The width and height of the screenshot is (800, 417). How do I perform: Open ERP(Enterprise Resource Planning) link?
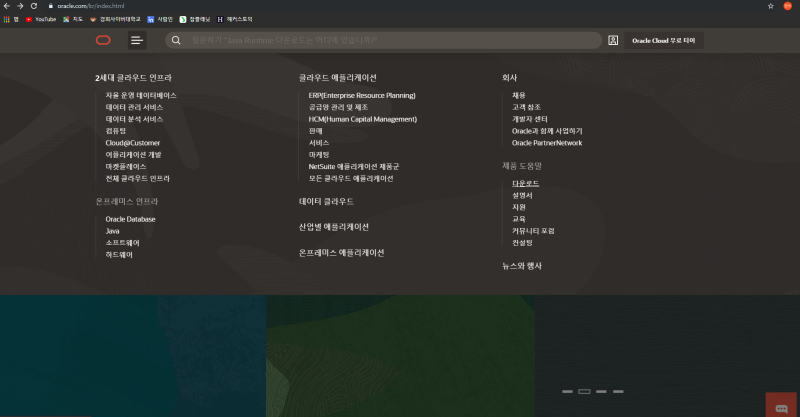(362, 95)
